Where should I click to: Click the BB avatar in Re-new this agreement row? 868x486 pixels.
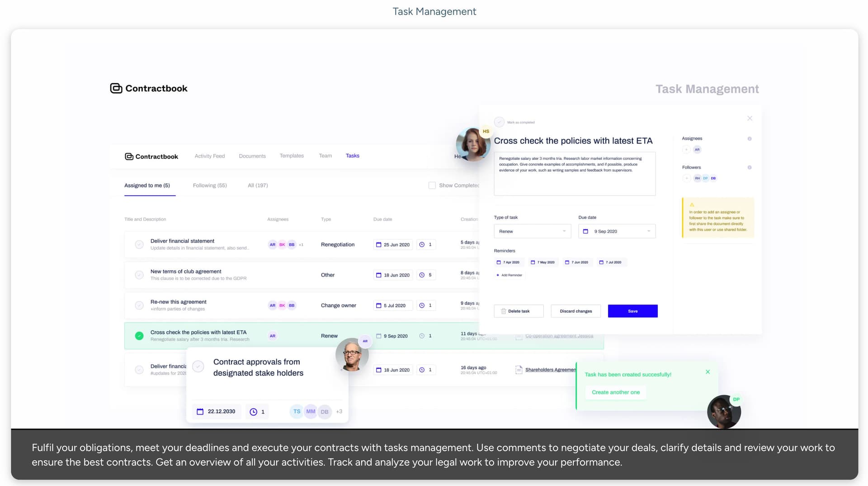(292, 305)
